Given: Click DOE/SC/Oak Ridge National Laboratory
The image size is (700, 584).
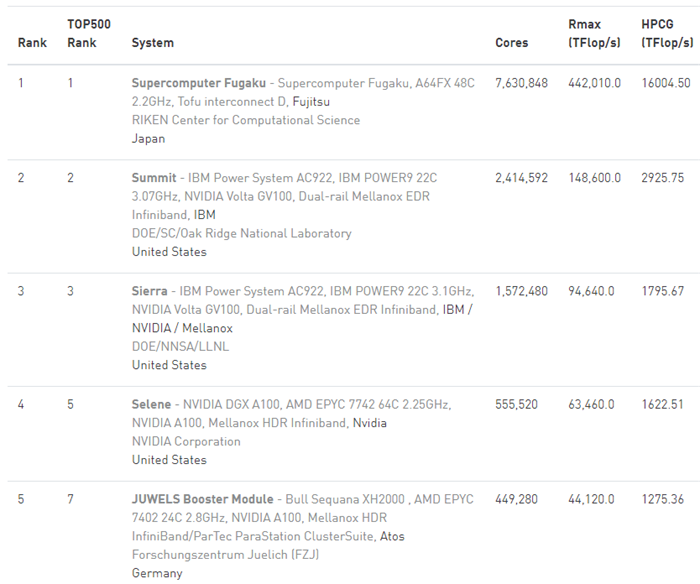Looking at the screenshot, I should tap(241, 234).
